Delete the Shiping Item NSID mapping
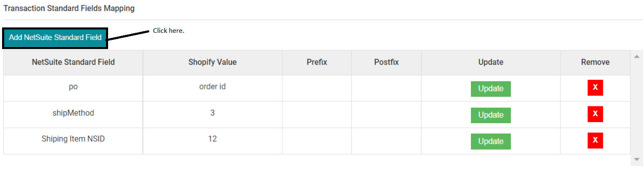The image size is (644, 177). pyautogui.click(x=595, y=141)
